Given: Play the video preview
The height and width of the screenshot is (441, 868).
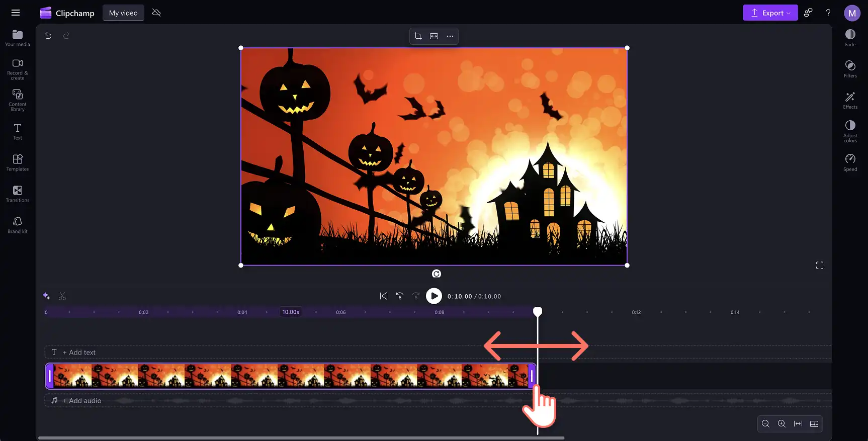Looking at the screenshot, I should (x=434, y=296).
